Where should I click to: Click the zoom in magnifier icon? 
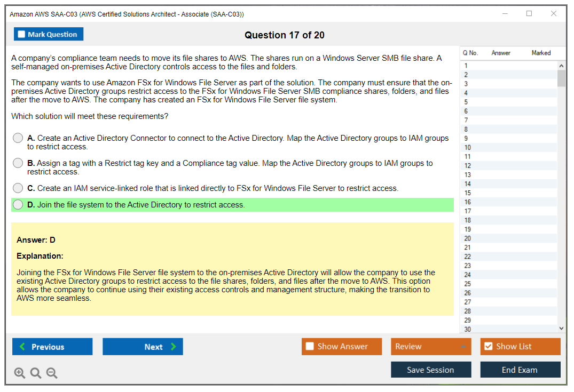coord(19,373)
